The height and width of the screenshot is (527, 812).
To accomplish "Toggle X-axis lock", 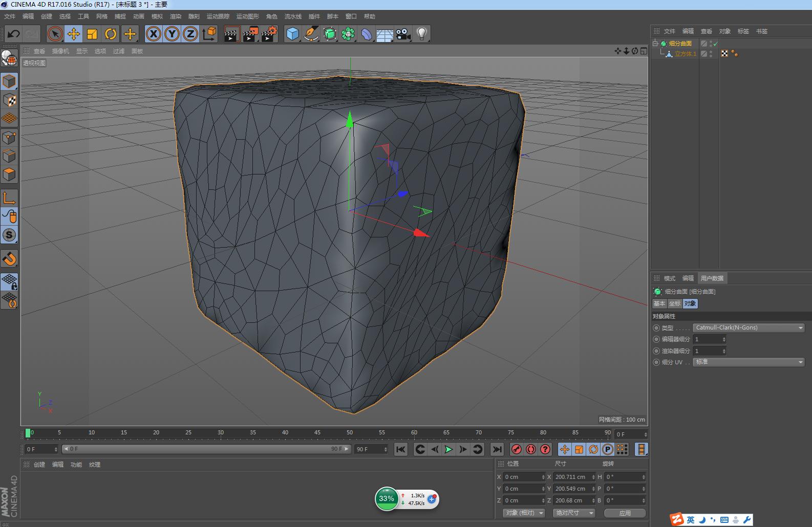I will [153, 34].
